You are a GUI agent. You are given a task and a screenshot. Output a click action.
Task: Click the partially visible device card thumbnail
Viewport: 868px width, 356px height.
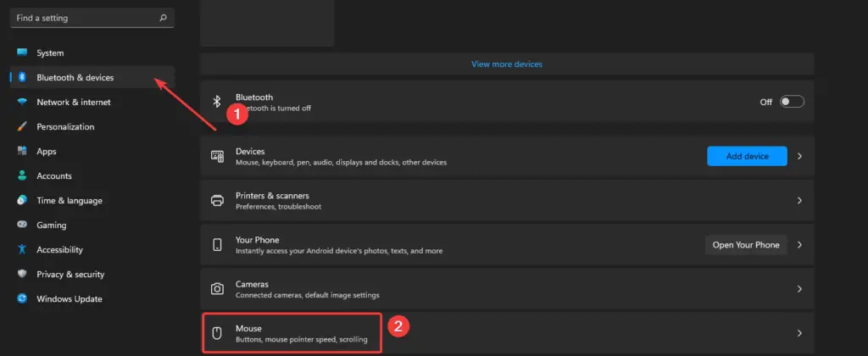(267, 23)
